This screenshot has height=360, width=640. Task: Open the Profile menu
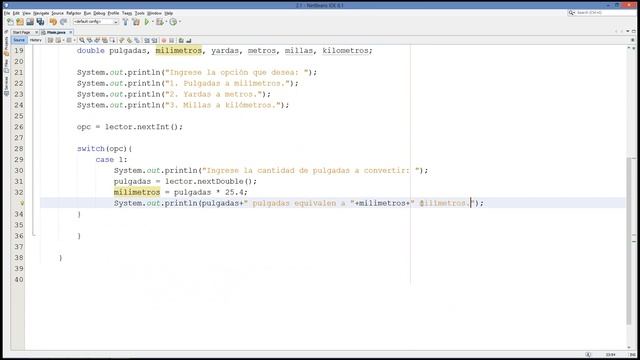click(x=113, y=13)
